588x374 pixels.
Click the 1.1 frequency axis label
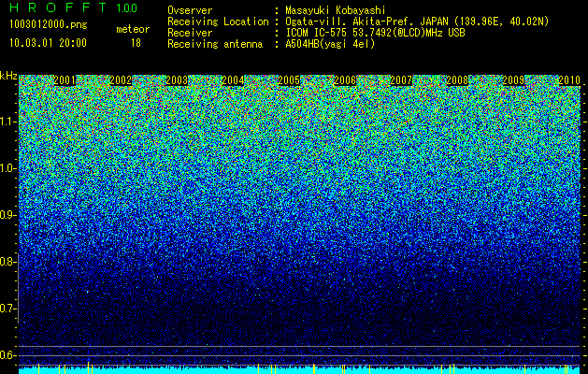8,122
